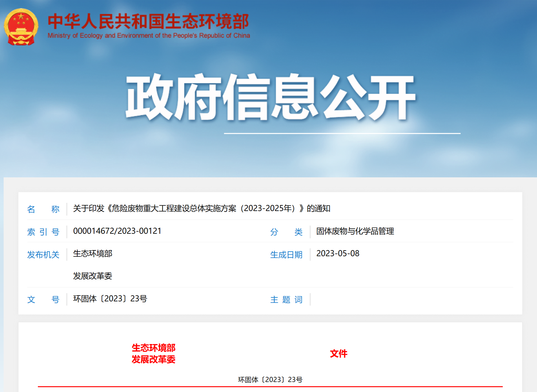Click the 主题词 label
Image resolution: width=537 pixels, height=392 pixels.
(x=286, y=300)
